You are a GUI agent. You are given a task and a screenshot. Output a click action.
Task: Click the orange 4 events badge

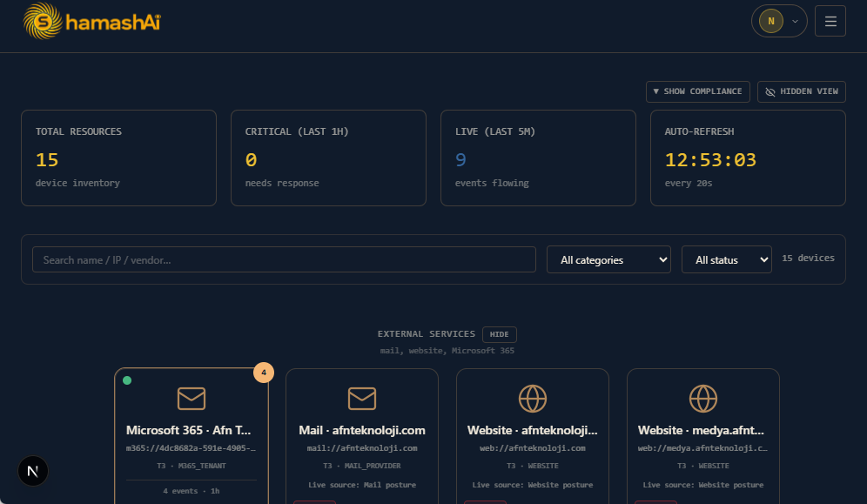click(x=264, y=373)
